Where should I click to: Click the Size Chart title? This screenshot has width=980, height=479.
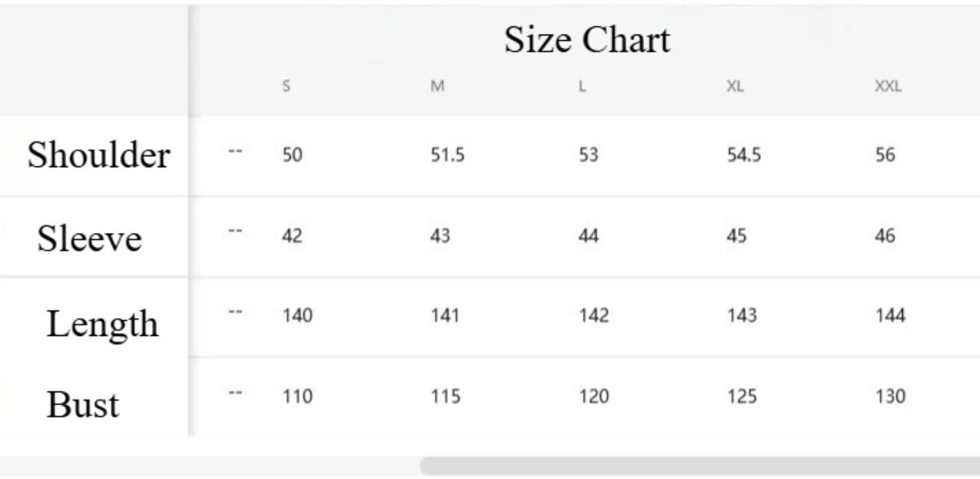(x=587, y=40)
